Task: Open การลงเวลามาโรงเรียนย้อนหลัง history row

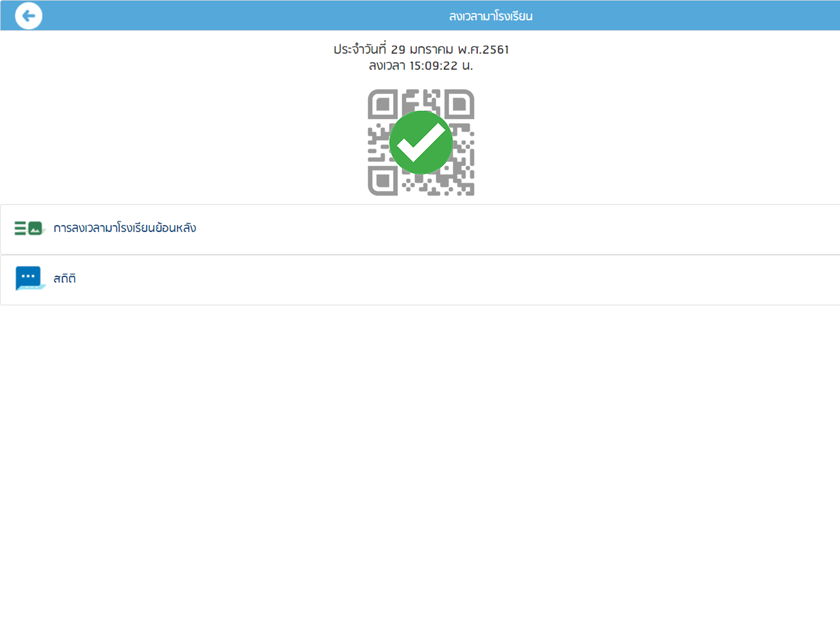Action: coord(420,229)
